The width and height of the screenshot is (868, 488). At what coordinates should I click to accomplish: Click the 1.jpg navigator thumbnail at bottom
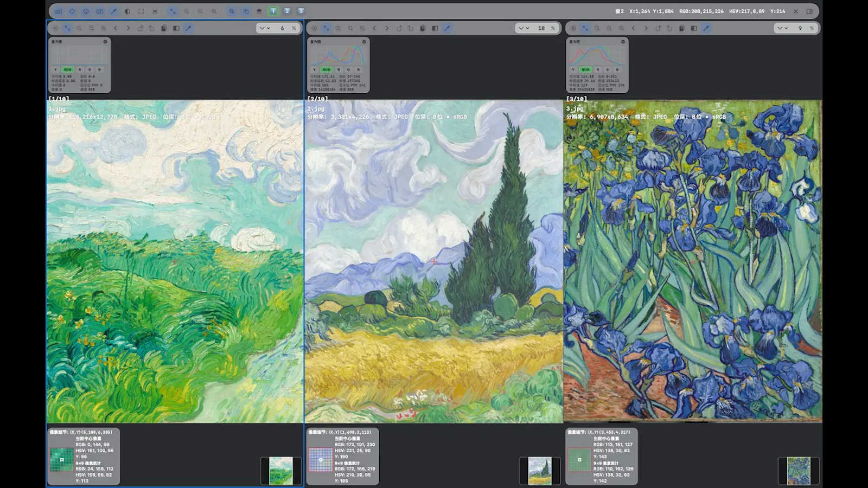click(x=281, y=471)
